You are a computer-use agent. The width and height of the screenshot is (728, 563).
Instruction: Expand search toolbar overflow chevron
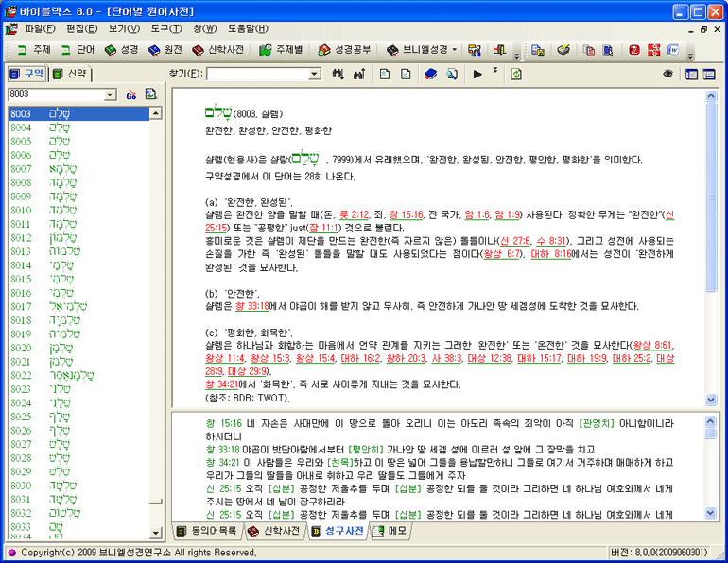pyautogui.click(x=495, y=70)
